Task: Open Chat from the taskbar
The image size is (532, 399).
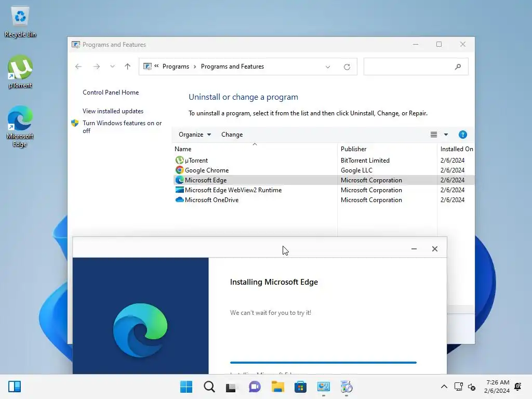Action: 255,387
